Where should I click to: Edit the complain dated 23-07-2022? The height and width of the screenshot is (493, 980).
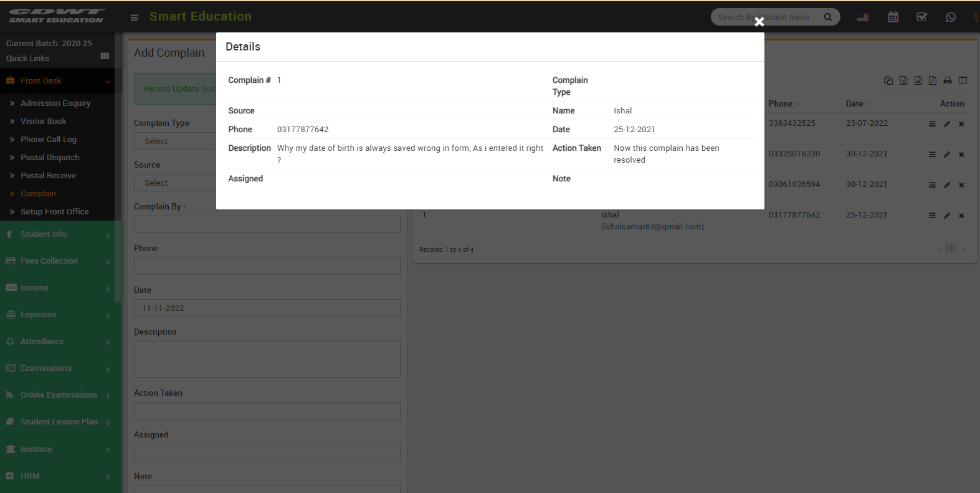pyautogui.click(x=947, y=124)
